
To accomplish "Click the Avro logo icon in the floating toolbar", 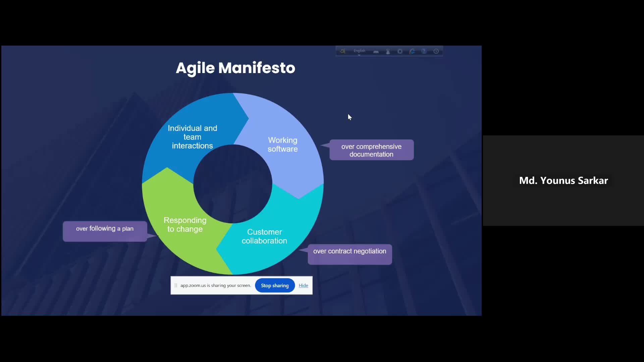I will tap(342, 51).
